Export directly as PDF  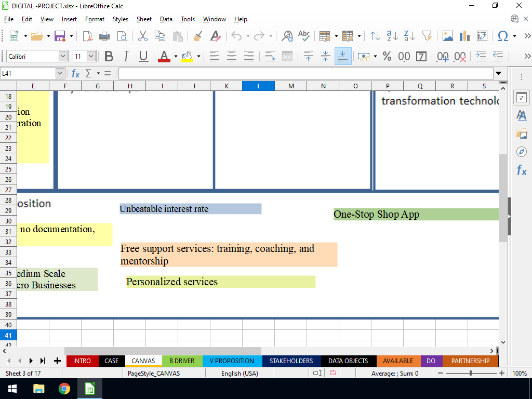87,36
